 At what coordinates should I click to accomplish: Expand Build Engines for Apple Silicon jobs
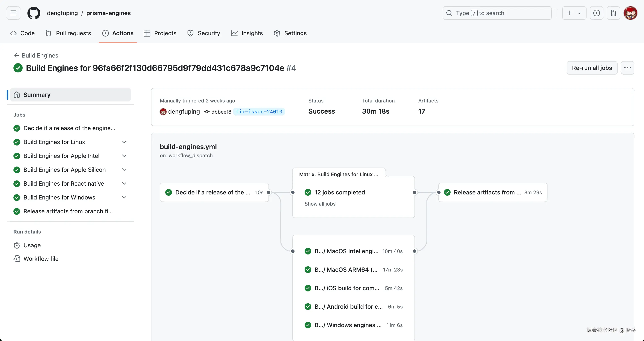[124, 170]
